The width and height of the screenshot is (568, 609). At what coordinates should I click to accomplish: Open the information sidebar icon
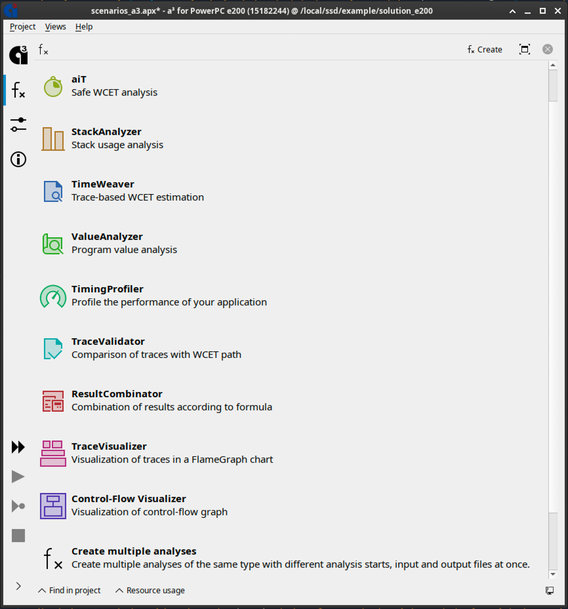coord(18,159)
